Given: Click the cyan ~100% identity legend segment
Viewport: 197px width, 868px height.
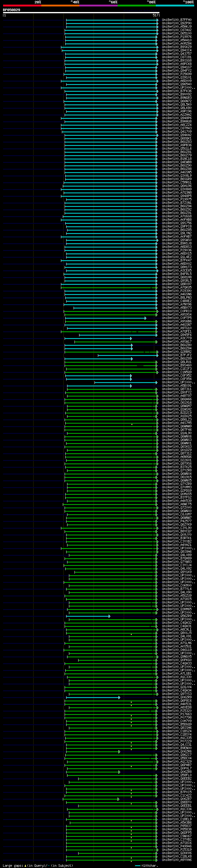Looking at the screenshot, I should [x=175, y=6].
